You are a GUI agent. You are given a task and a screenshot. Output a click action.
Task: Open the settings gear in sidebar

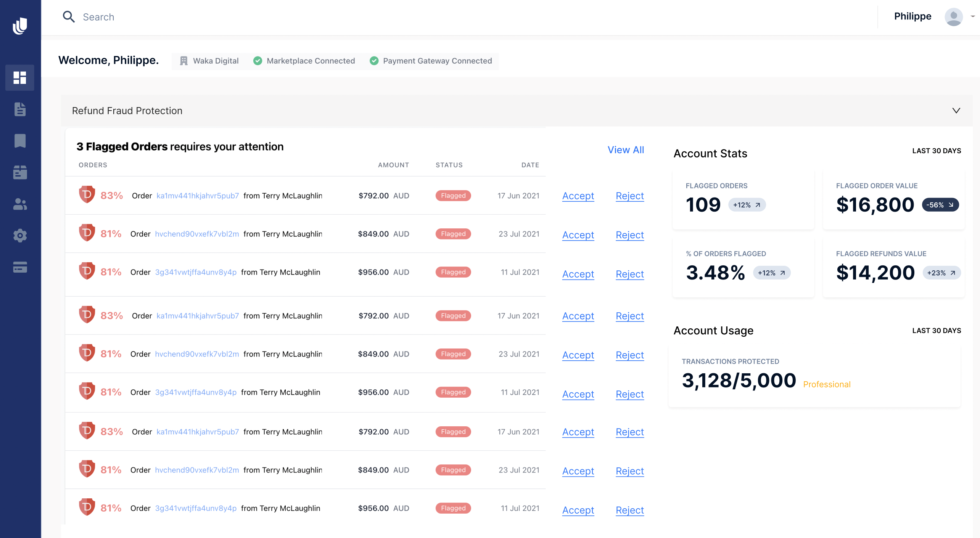20,236
